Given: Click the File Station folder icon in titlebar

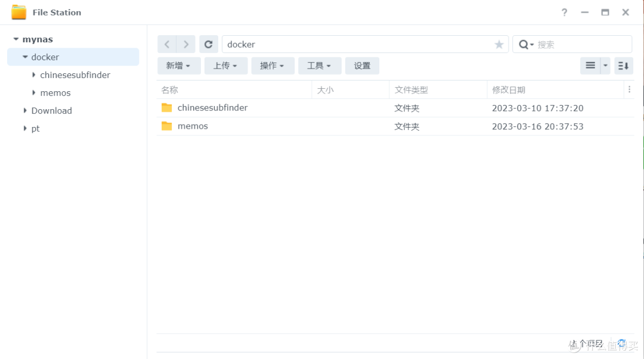Looking at the screenshot, I should (18, 11).
